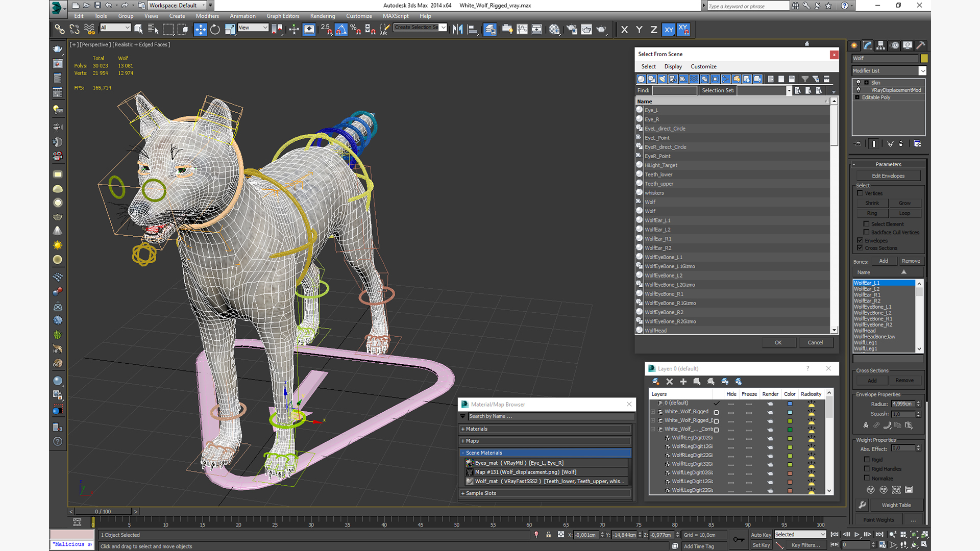The width and height of the screenshot is (980, 551).
Task: Toggle the Angle Snap tool
Action: pyautogui.click(x=341, y=30)
